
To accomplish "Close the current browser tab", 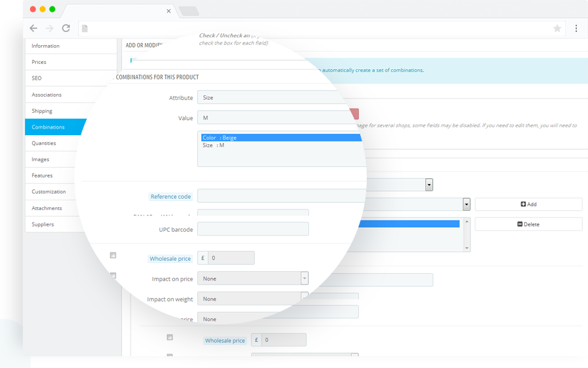I will coord(169,11).
